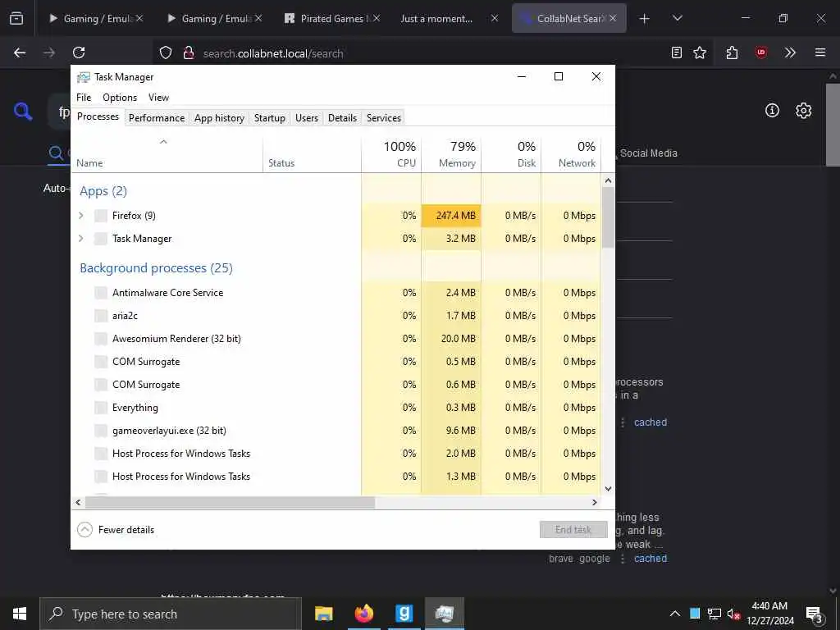Select the Everything process row

(336, 408)
